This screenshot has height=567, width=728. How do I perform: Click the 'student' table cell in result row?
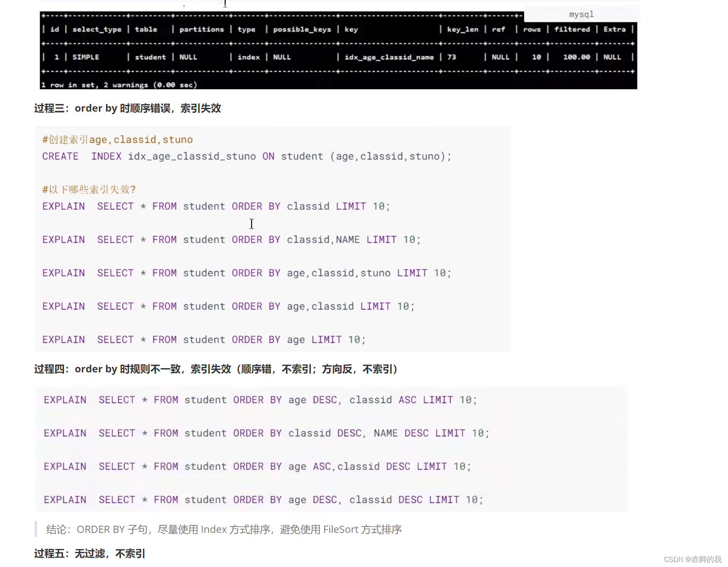(x=150, y=57)
